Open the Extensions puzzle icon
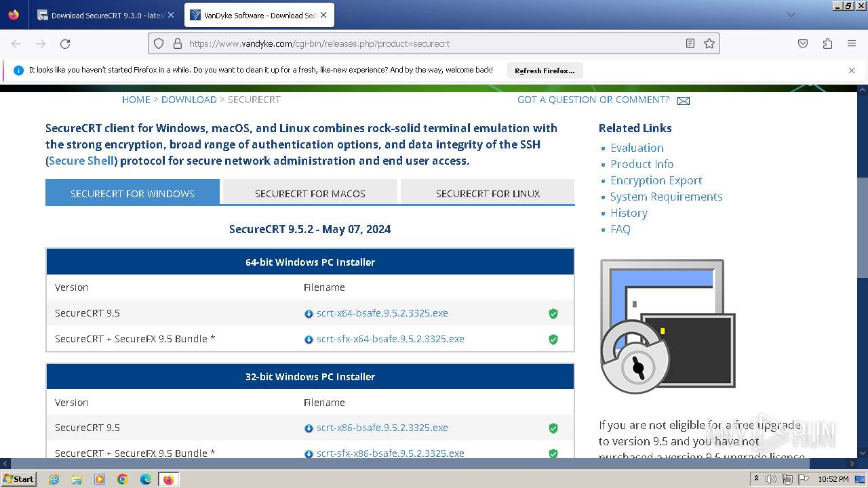868x488 pixels. 827,43
